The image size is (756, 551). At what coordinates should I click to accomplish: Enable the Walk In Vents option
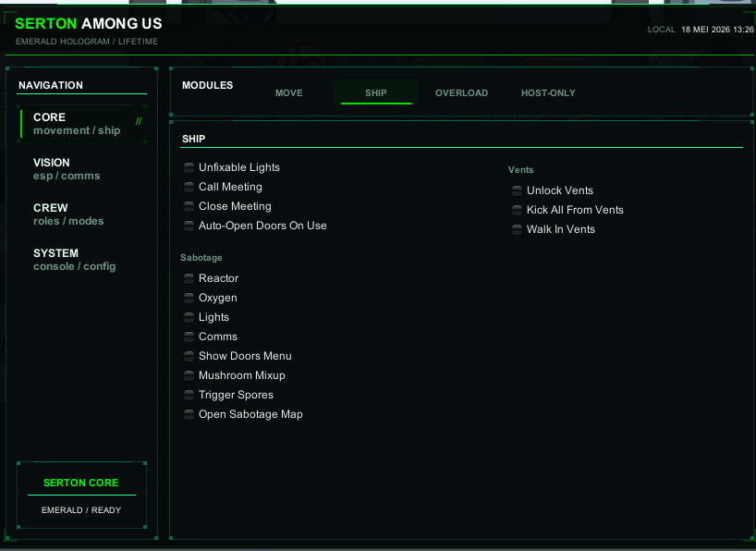[x=517, y=229]
